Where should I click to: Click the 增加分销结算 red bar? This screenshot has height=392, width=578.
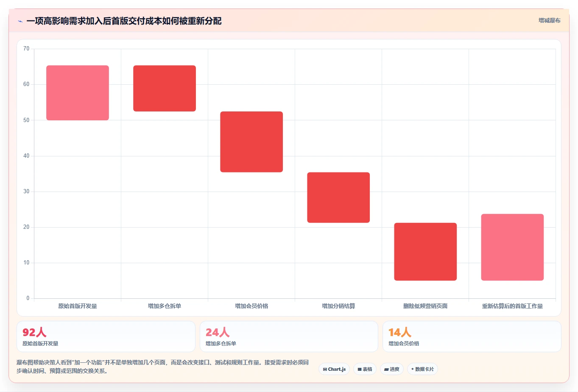click(338, 197)
